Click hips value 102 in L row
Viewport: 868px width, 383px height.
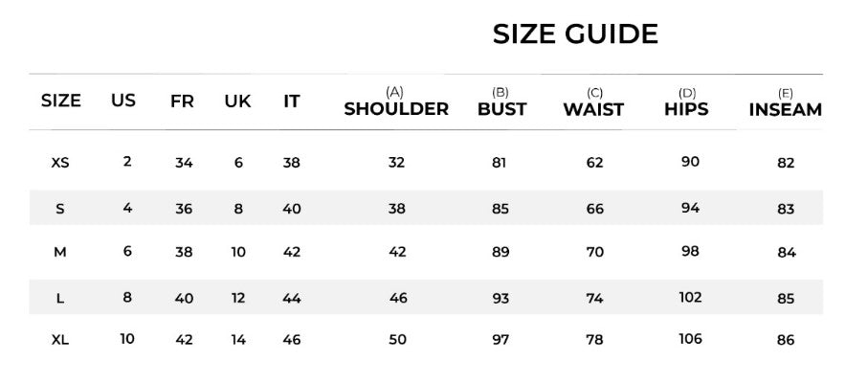pos(690,297)
